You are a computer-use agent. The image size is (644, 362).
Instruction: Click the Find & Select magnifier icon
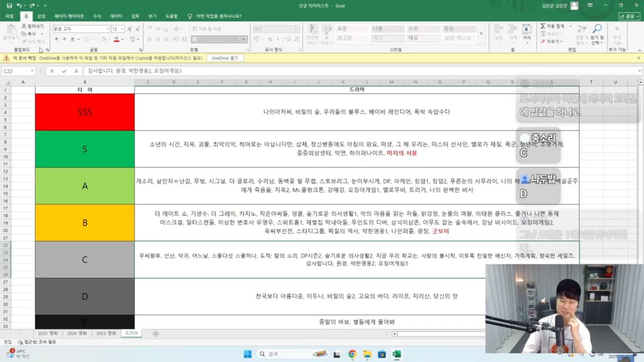597,29
